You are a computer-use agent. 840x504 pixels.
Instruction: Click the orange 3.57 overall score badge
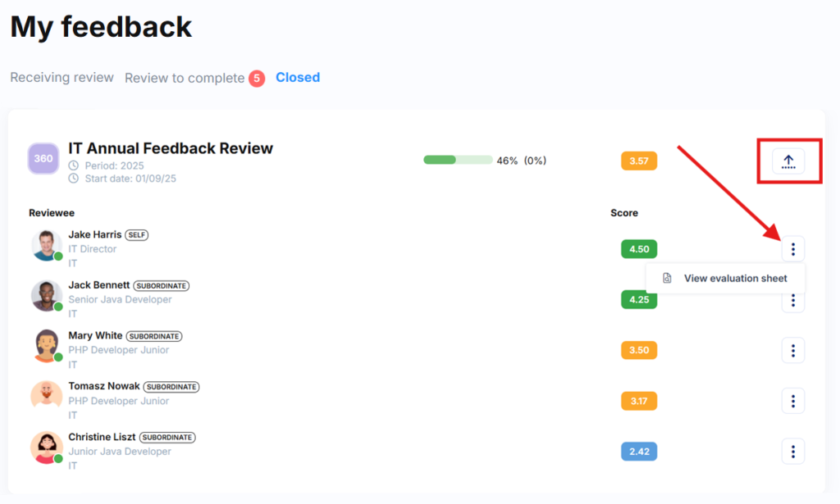click(639, 161)
